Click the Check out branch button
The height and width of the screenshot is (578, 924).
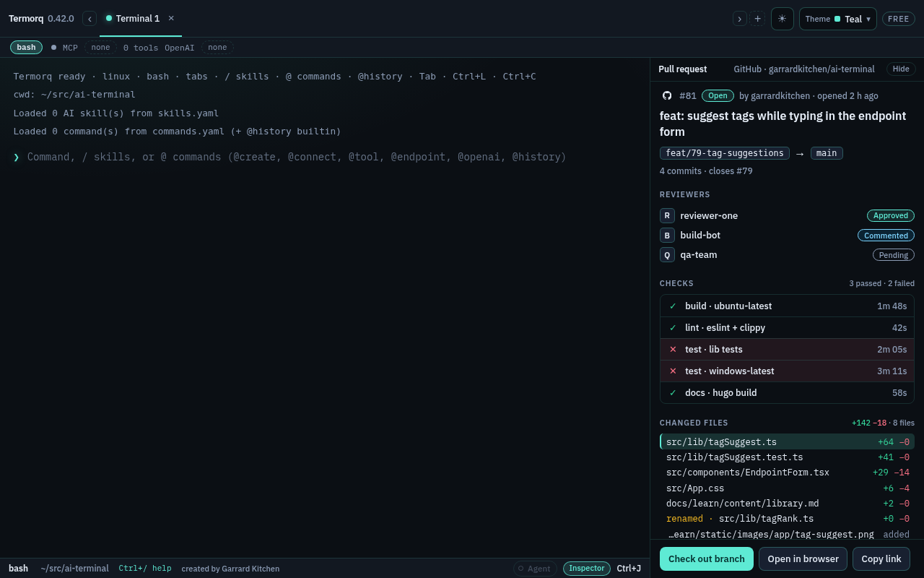point(707,558)
